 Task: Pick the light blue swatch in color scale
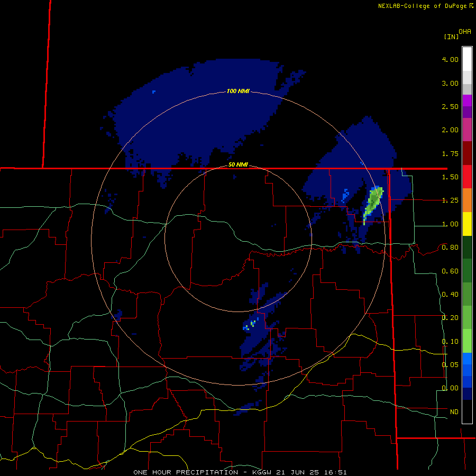[467, 359]
